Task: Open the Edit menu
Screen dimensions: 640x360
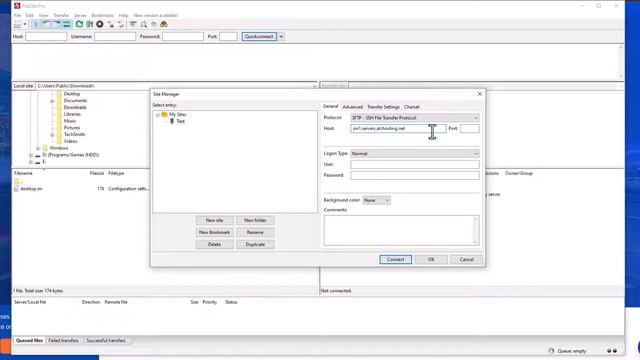Action: (30, 16)
